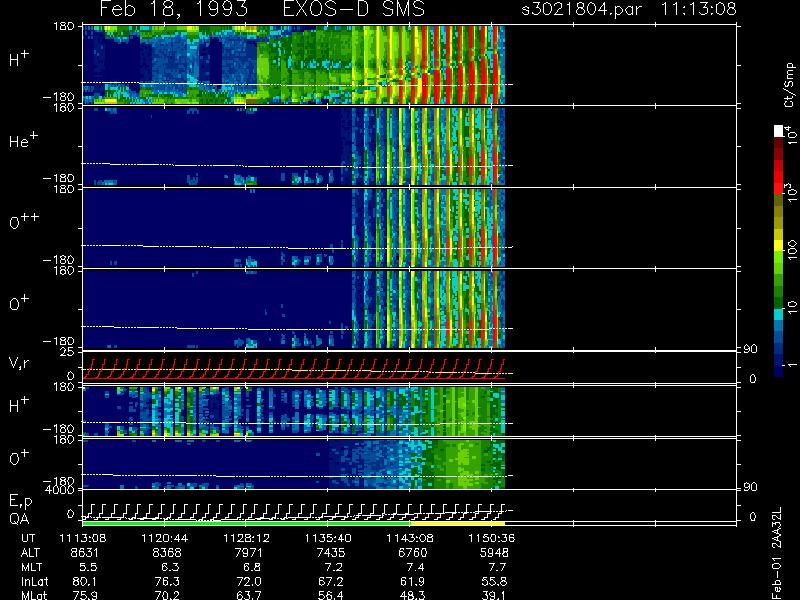Click the altitude value '8368'

click(167, 553)
